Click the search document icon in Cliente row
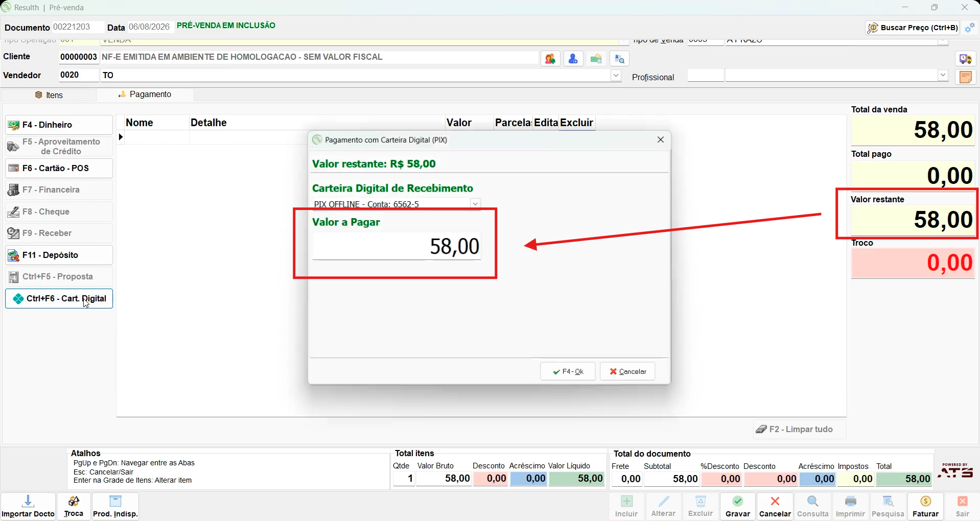The width and height of the screenshot is (980, 521). click(x=619, y=59)
